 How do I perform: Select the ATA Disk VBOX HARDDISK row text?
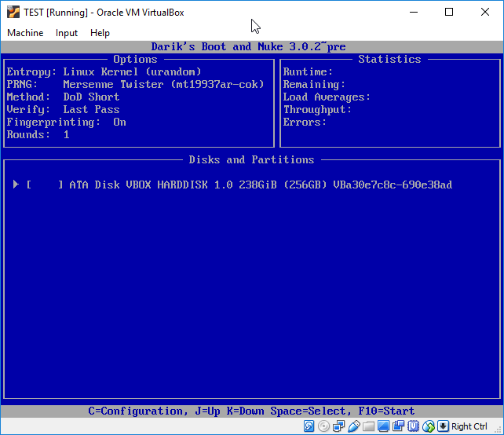pos(261,185)
